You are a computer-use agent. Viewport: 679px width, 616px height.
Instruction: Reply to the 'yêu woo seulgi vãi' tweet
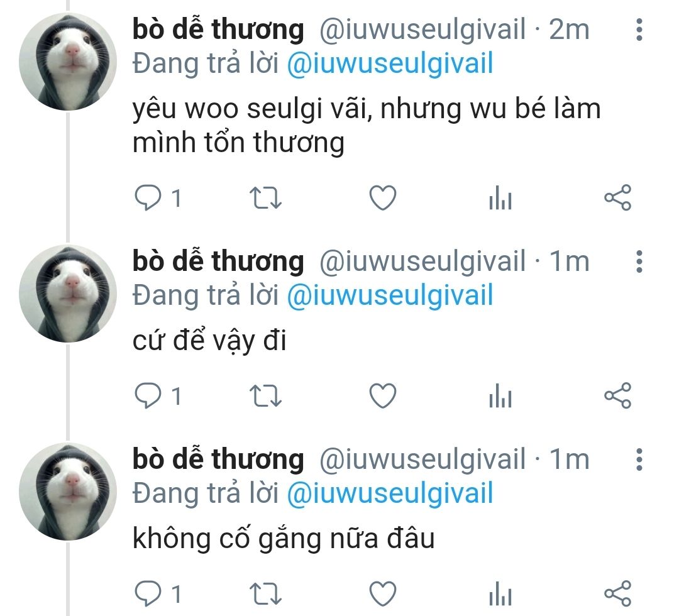[148, 198]
